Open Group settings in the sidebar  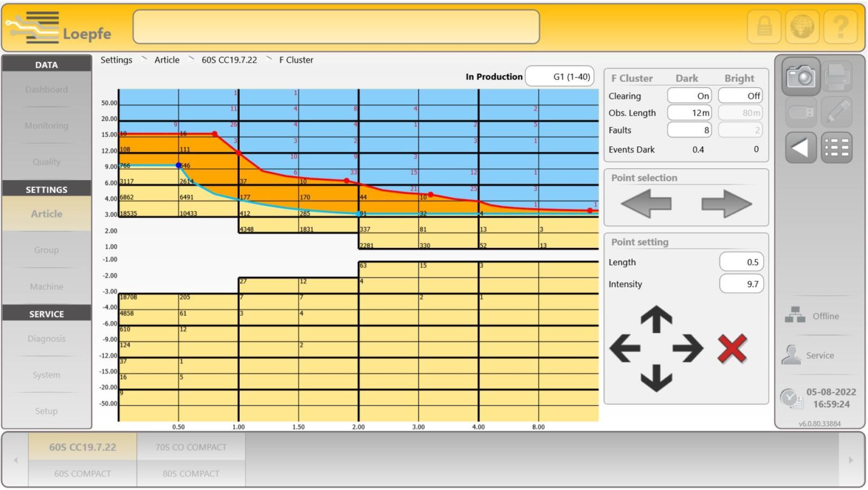[x=46, y=250]
